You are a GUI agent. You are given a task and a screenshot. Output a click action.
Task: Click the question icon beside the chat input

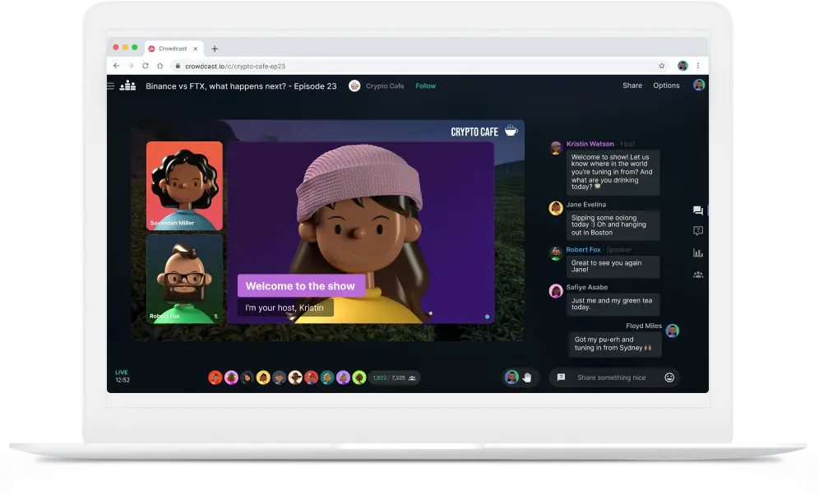point(561,377)
